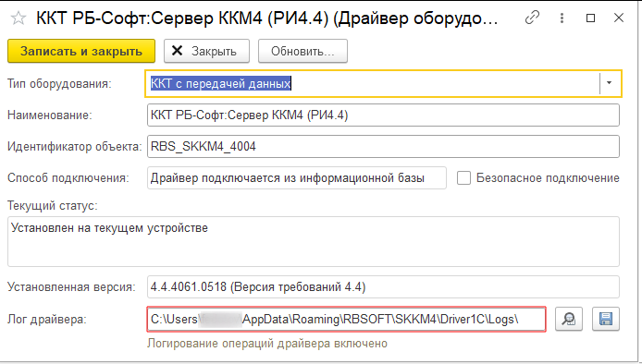Add this form to favorites star
Viewport: 642px width, 364px height.
pyautogui.click(x=19, y=18)
